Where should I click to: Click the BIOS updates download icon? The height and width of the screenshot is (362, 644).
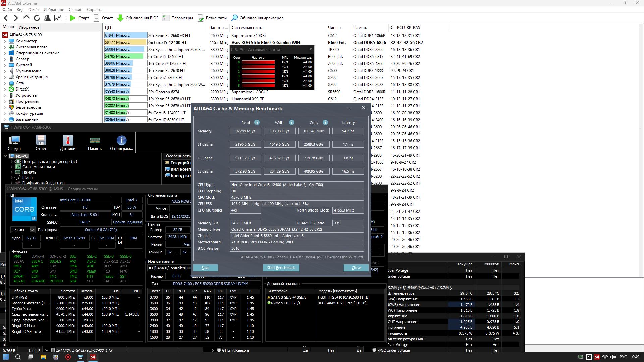click(x=120, y=18)
